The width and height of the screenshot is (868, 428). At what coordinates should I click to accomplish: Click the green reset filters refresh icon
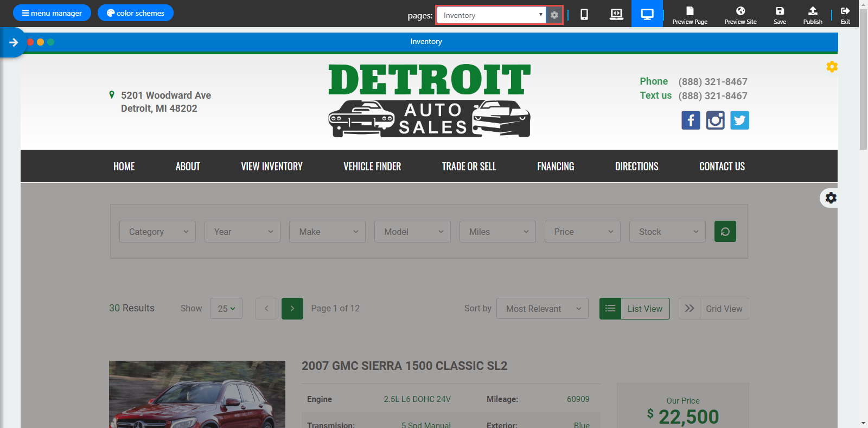[x=725, y=232]
